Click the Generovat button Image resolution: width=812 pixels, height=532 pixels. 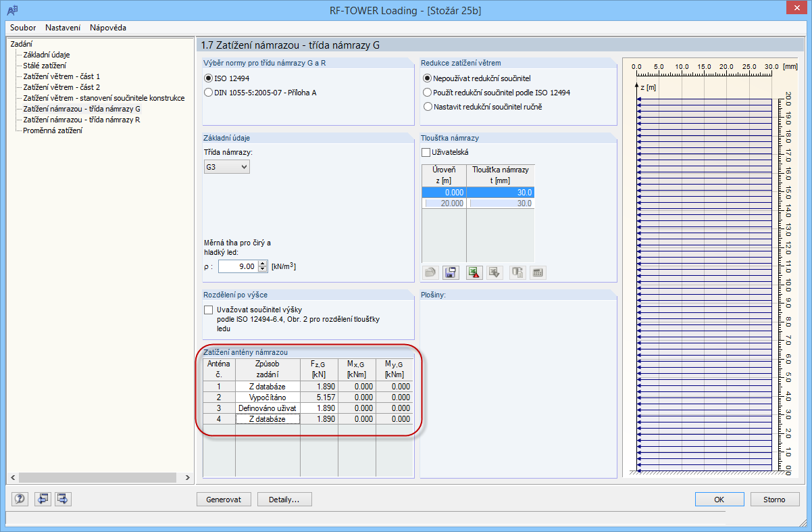224,500
